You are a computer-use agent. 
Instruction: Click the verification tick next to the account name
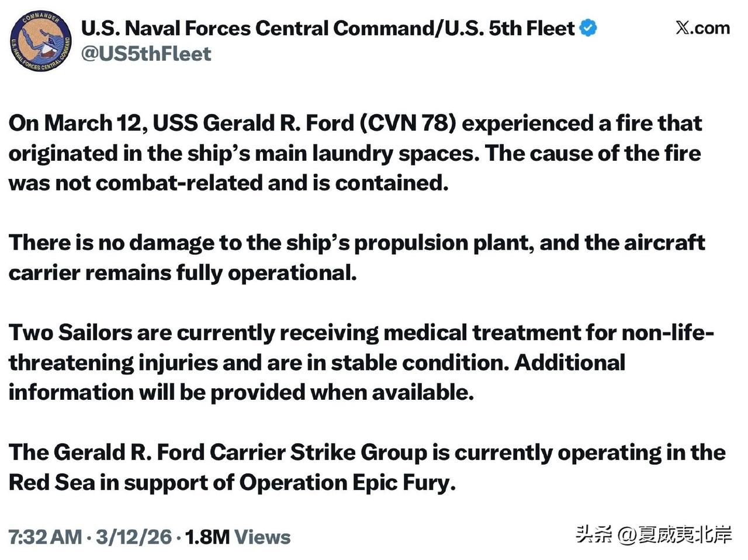click(x=589, y=27)
